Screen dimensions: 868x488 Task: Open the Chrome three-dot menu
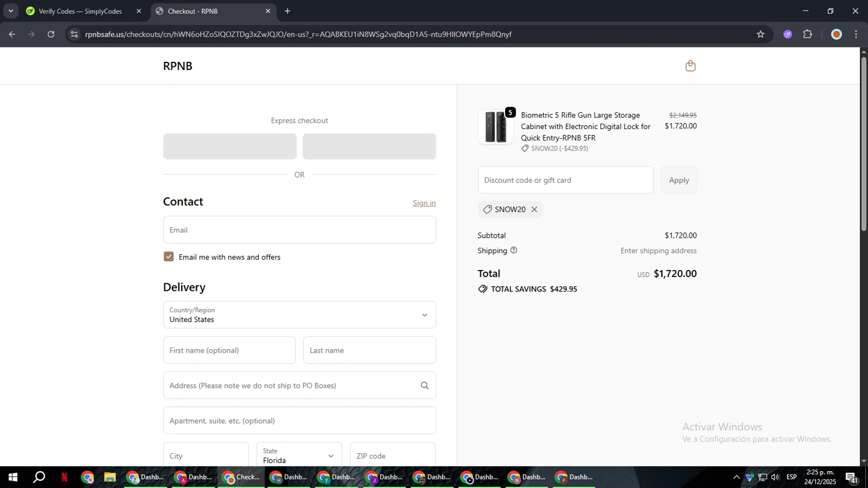(856, 34)
